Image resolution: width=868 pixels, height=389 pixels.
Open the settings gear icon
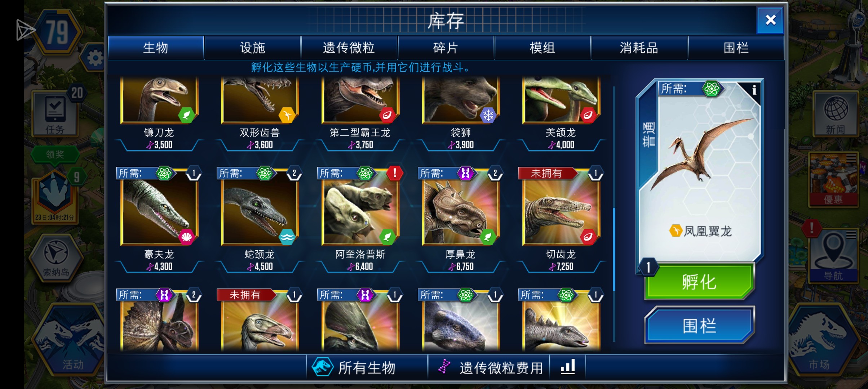coord(95,58)
